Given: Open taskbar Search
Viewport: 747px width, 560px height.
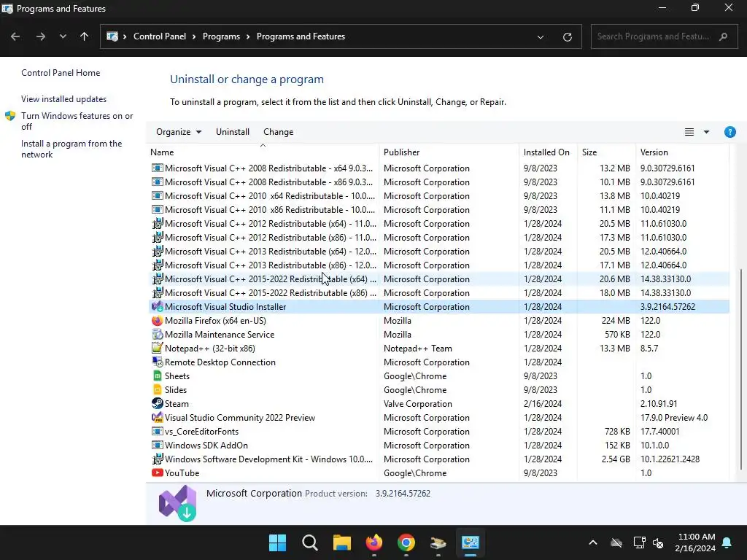Looking at the screenshot, I should click(309, 542).
